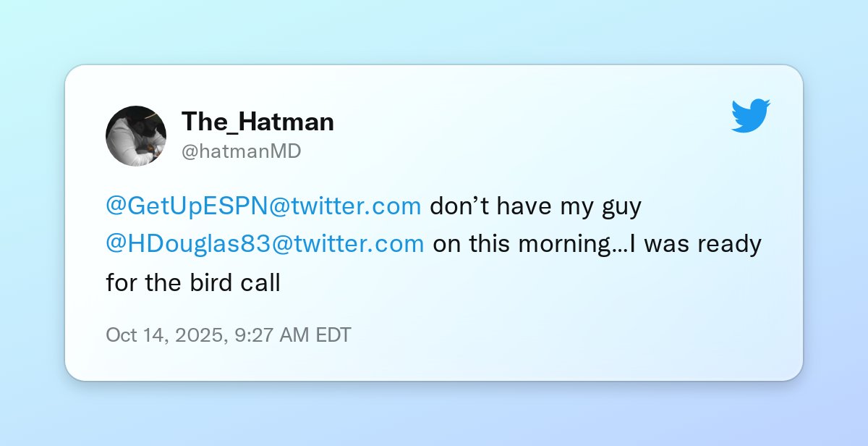
Task: Click the date Oct 14, 2025
Action: [164, 335]
